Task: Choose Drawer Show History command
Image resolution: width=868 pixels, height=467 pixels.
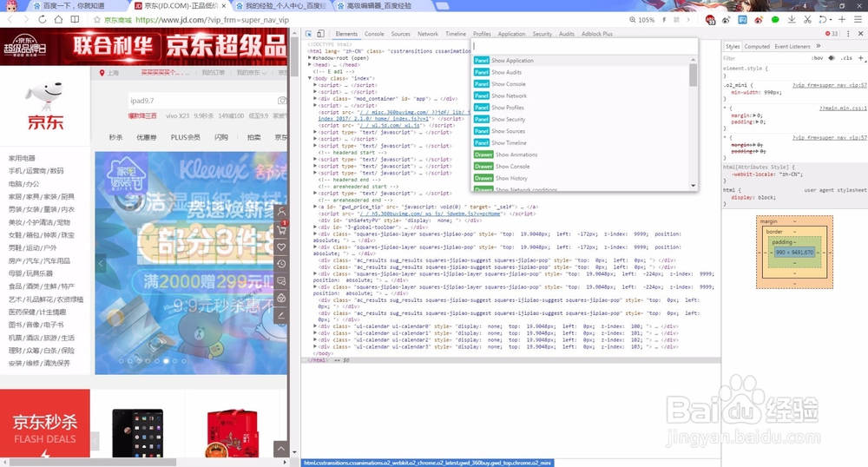Action: click(x=582, y=178)
